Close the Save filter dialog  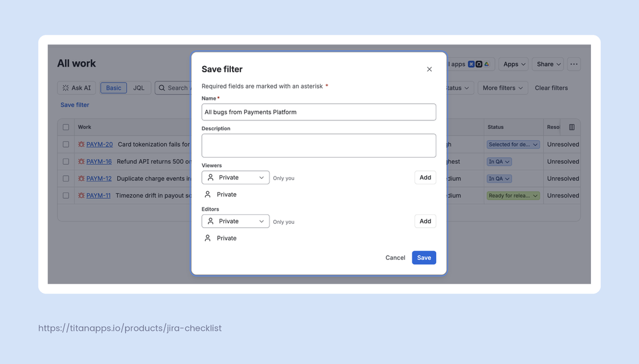tap(429, 69)
